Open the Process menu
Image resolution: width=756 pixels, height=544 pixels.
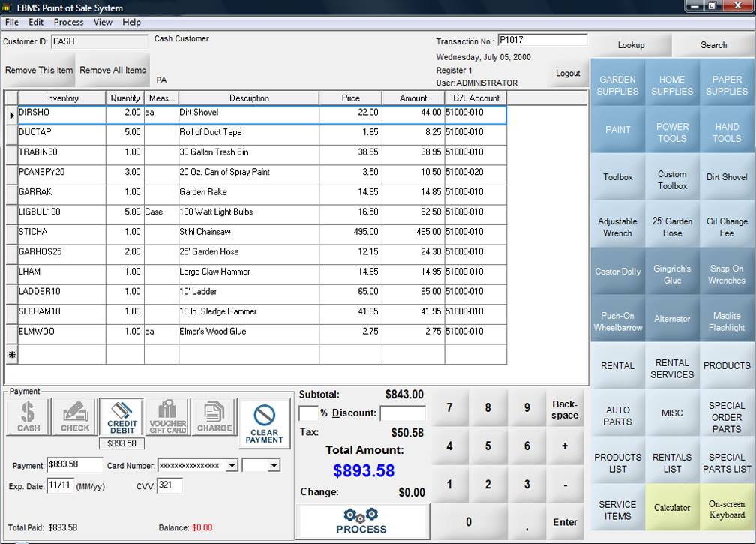(x=68, y=22)
